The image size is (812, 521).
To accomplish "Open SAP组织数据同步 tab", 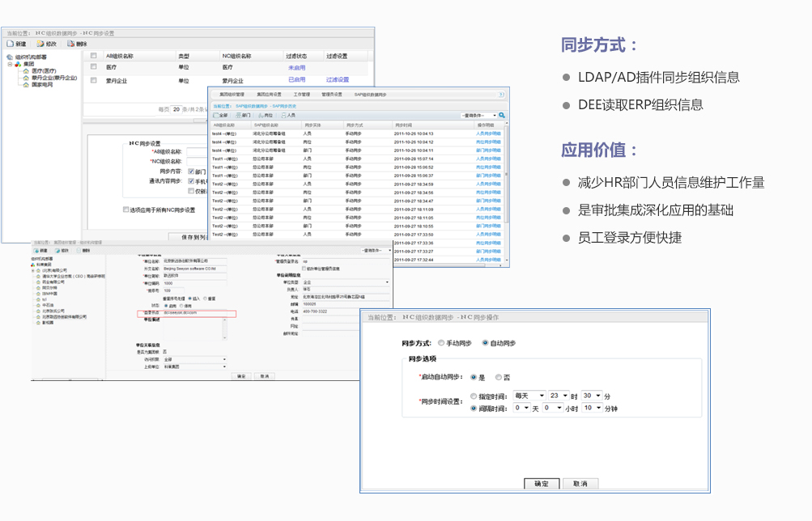I will click(370, 95).
